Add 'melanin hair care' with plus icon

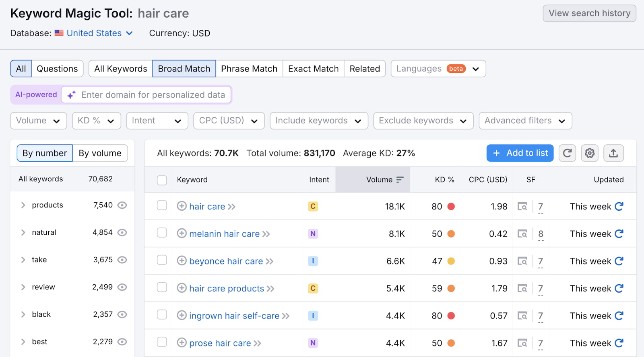182,234
